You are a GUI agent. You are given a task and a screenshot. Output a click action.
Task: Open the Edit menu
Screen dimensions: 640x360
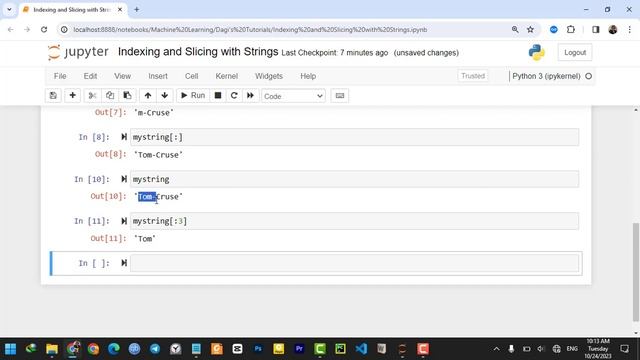click(x=90, y=76)
